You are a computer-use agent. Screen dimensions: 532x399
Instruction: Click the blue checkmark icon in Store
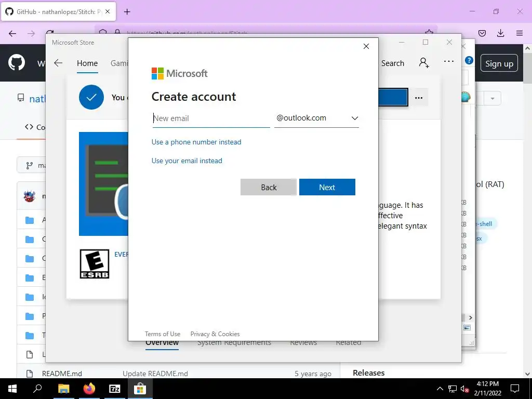pos(91,97)
